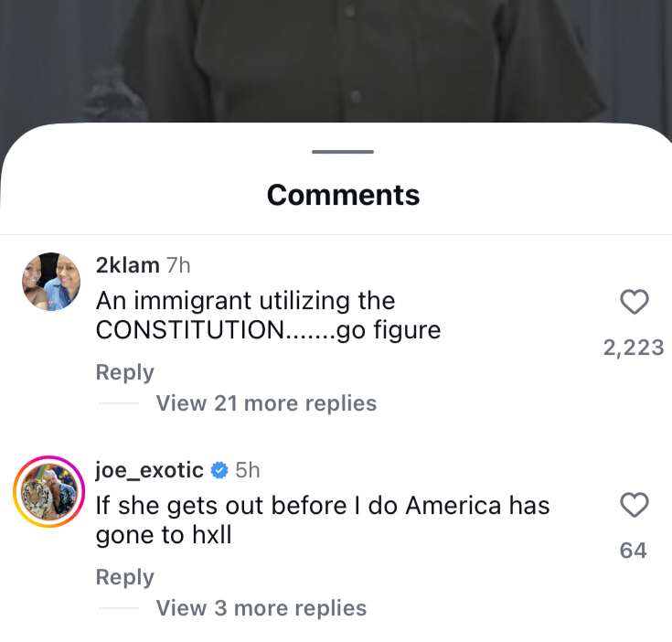This screenshot has height=642, width=672.
Task: Select the comment text 'An immigrant utilizing the CONSTITUTION'
Action: tap(245, 315)
